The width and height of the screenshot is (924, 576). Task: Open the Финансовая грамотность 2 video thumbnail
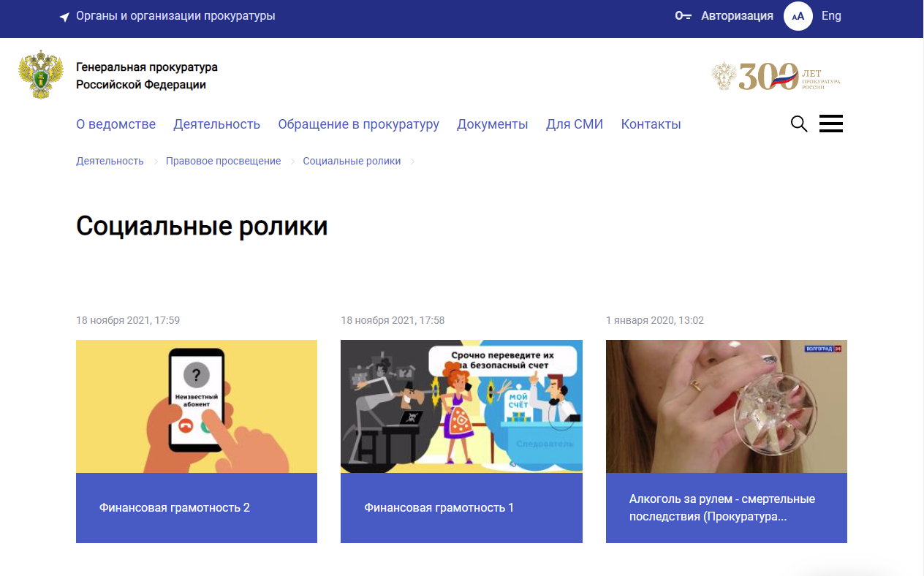click(197, 406)
